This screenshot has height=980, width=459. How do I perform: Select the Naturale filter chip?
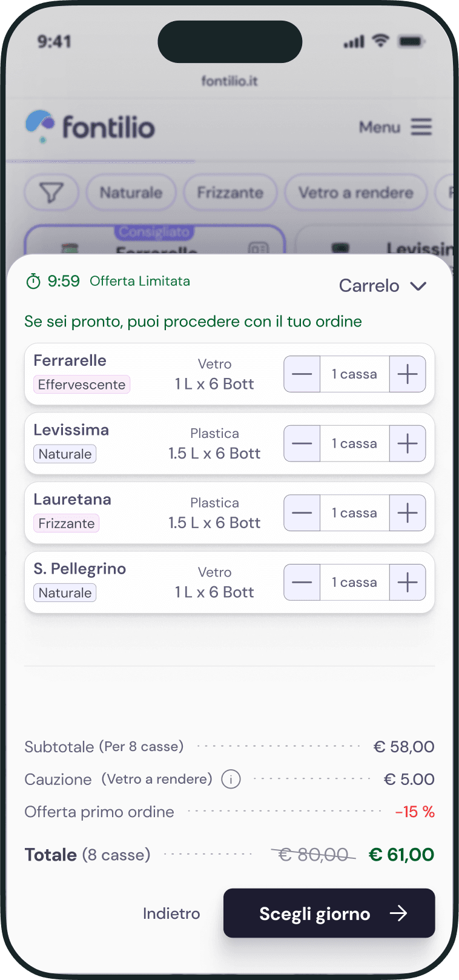tap(131, 193)
